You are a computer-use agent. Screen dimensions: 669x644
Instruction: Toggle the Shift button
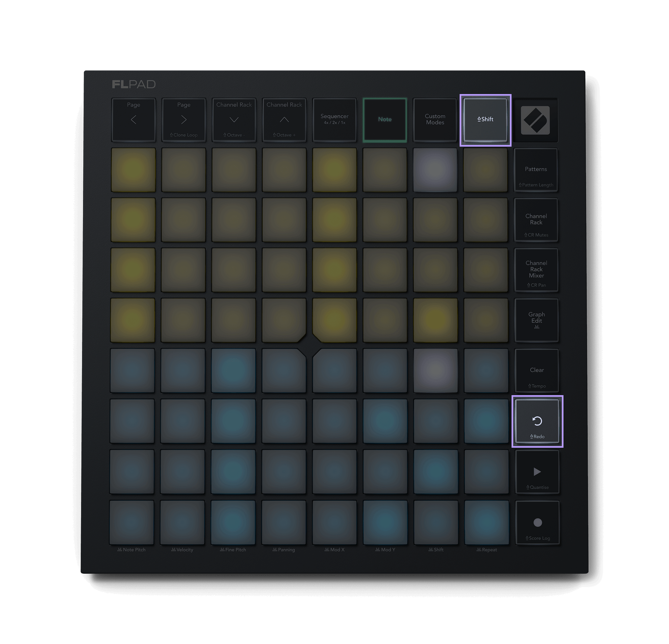485,120
